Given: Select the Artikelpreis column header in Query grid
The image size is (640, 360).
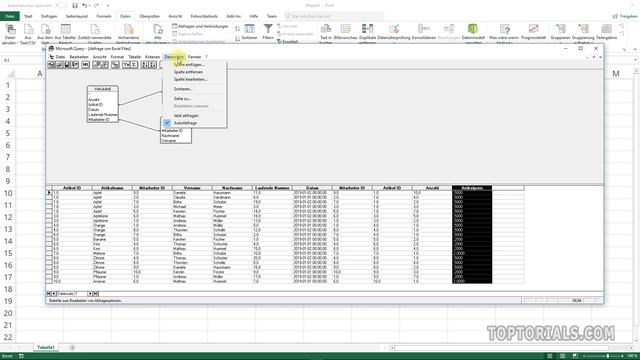Looking at the screenshot, I should click(472, 188).
